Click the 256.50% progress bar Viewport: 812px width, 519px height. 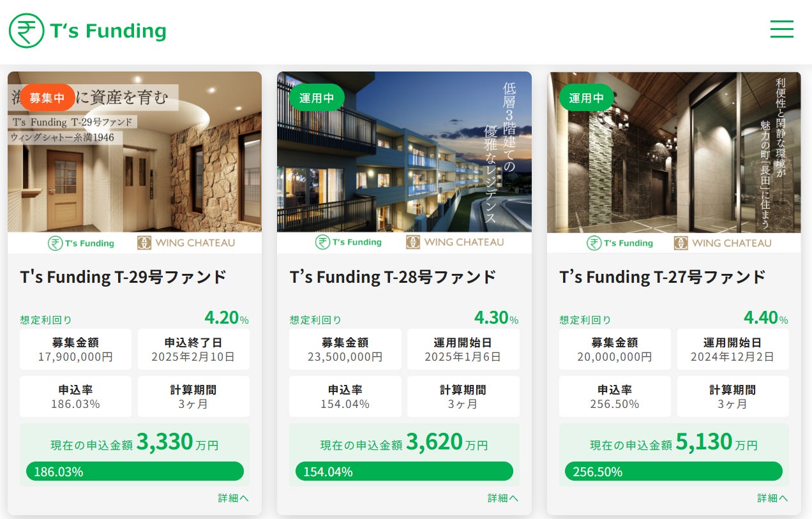click(673, 472)
